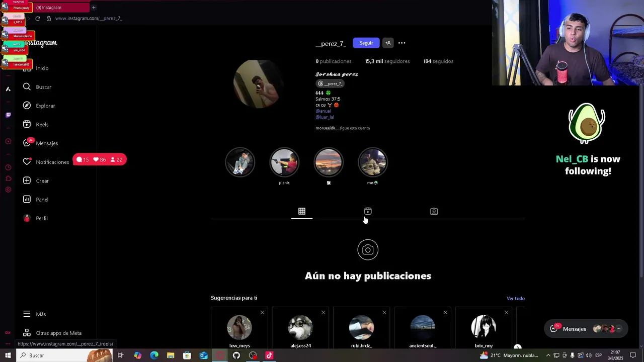The height and width of the screenshot is (362, 644).
Task: Dismiss the alej.oss24 suggestion
Action: [x=323, y=313]
